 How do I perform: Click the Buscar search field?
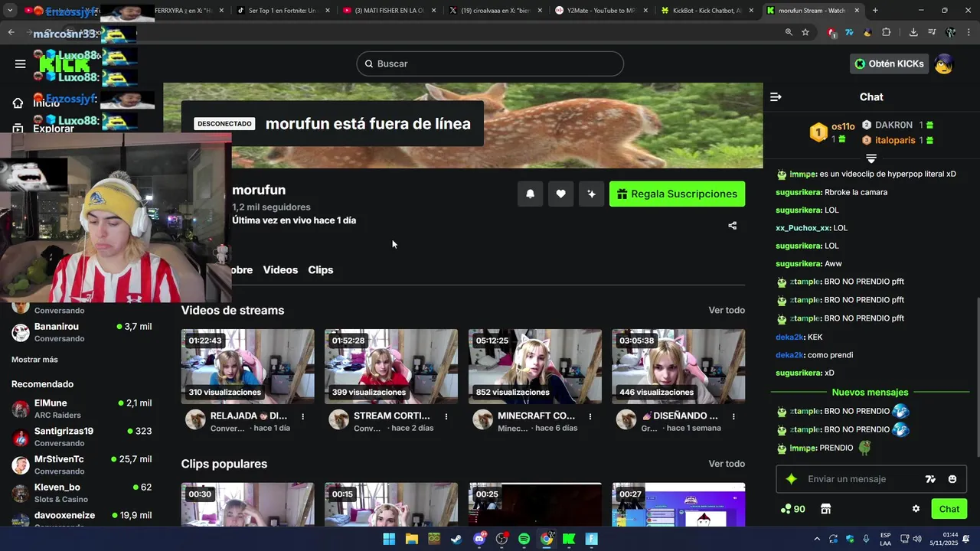[490, 64]
